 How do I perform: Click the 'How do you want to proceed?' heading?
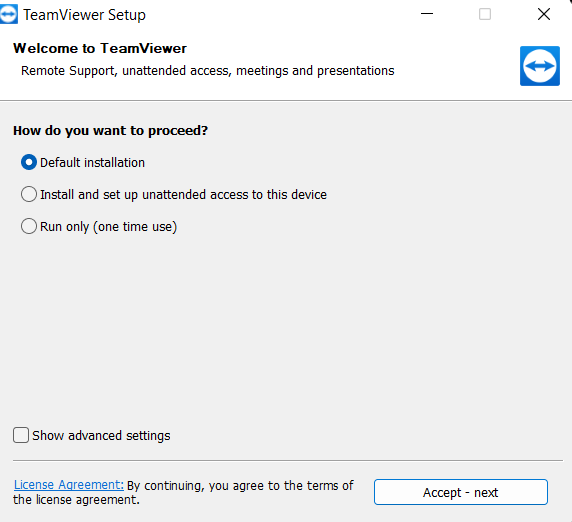(111, 131)
